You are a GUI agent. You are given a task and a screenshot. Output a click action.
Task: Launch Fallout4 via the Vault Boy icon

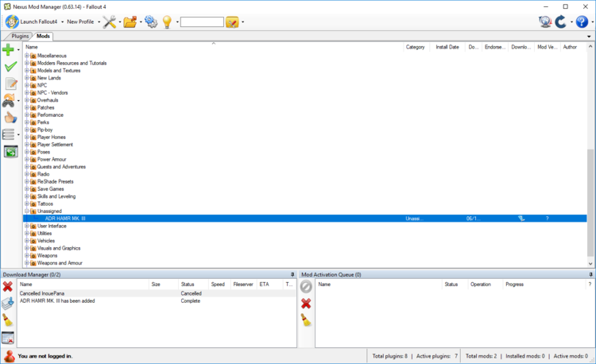(x=12, y=21)
